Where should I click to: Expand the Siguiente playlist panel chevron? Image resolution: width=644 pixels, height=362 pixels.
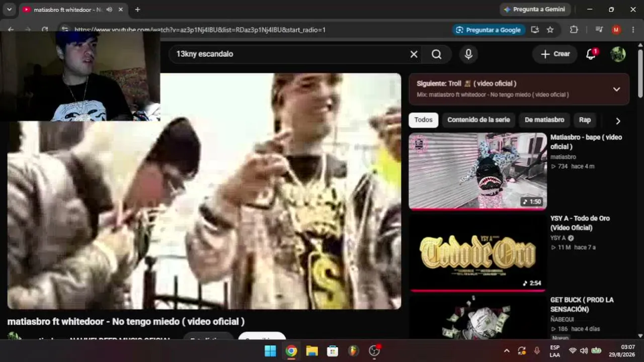(616, 89)
